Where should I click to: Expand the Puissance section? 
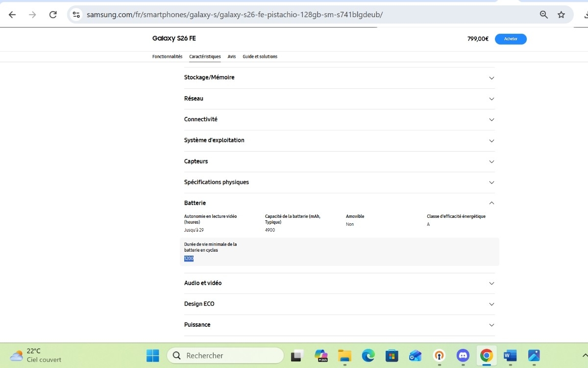(340, 325)
